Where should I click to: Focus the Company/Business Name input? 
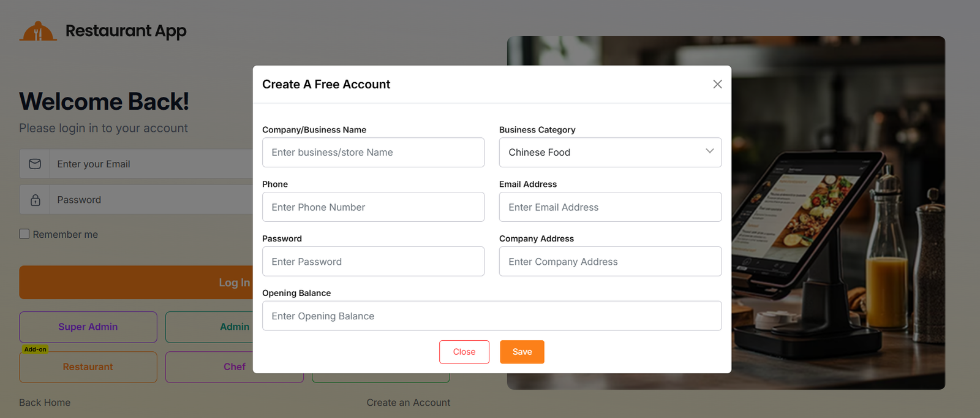[x=373, y=152]
